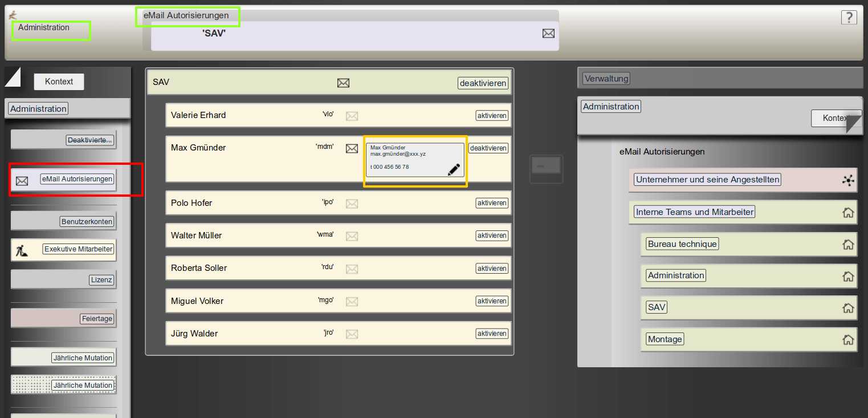Click the small preview thumbnail between panels
Viewport: 868px width, 418px height.
(546, 169)
